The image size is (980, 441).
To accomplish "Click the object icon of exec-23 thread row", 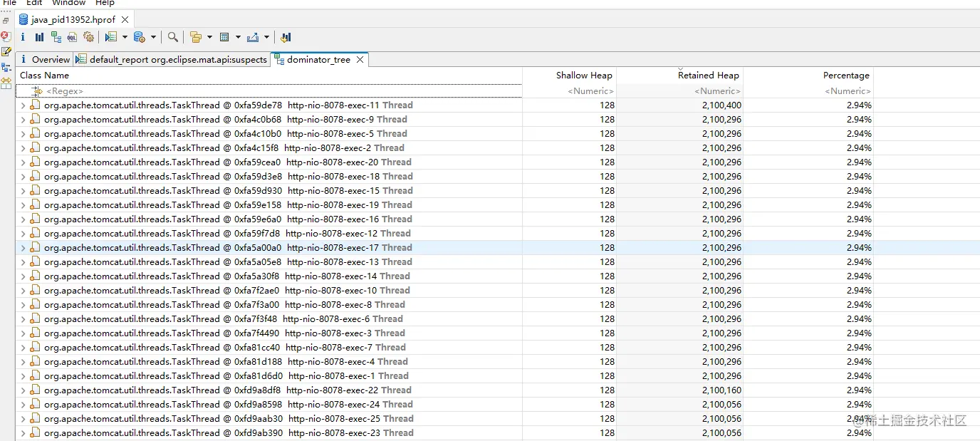I will [35, 432].
